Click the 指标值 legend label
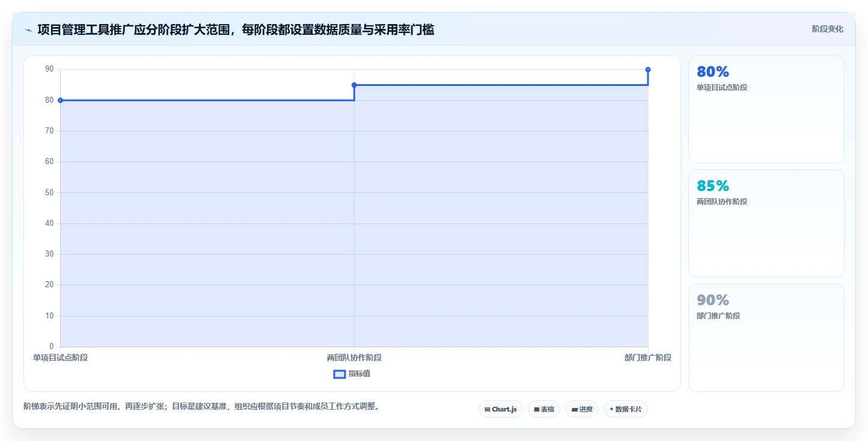The image size is (868, 441). pos(359,374)
